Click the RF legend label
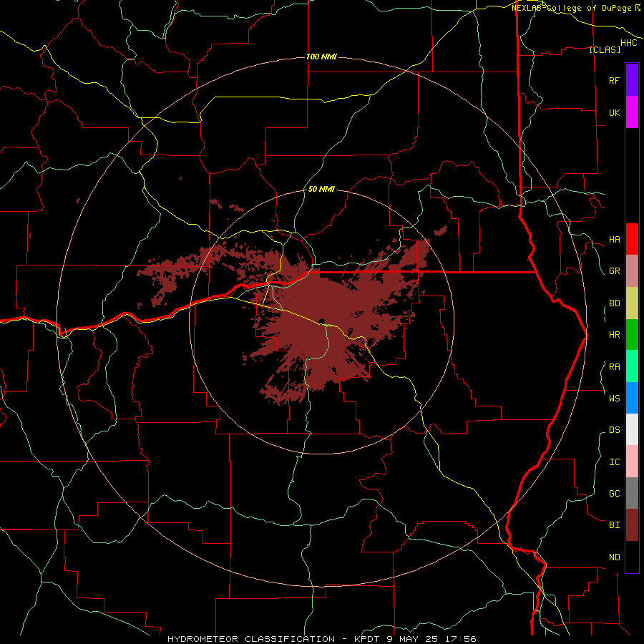 pos(614,80)
